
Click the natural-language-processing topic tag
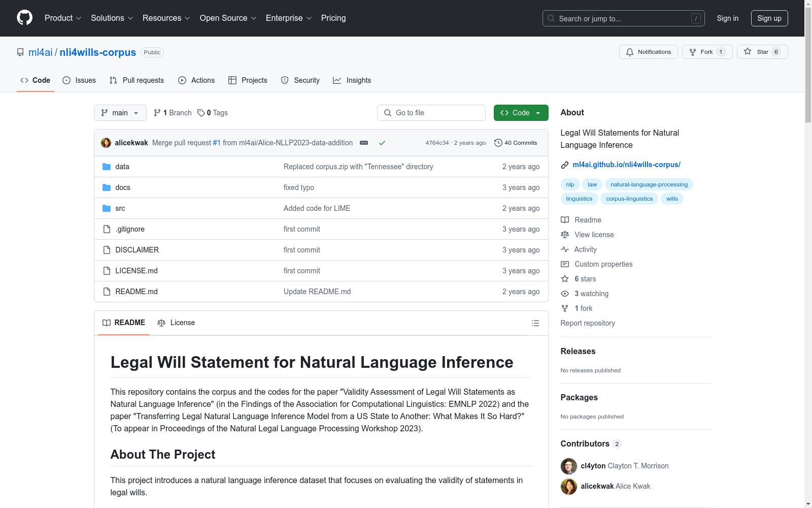point(649,184)
